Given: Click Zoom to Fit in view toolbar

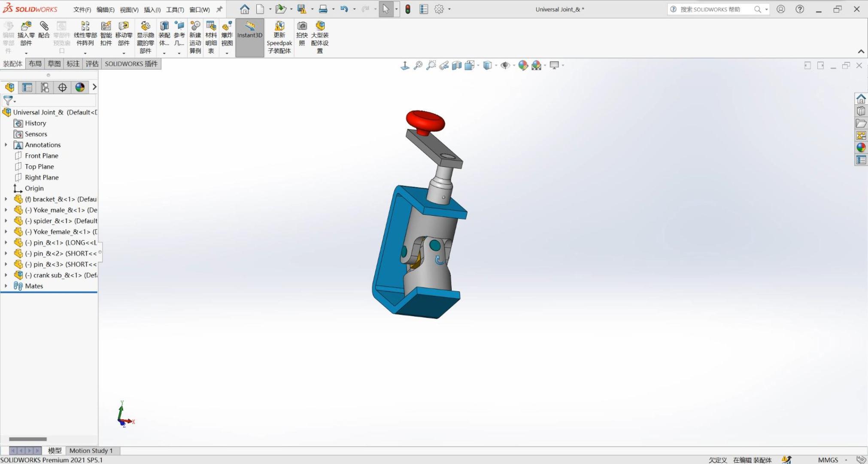Looking at the screenshot, I should pyautogui.click(x=418, y=65).
